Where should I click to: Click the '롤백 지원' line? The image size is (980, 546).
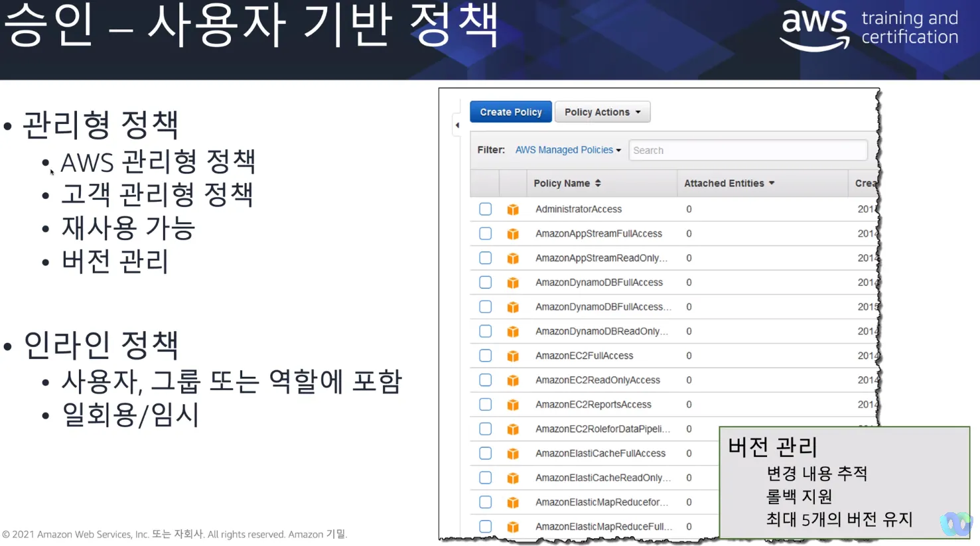pos(800,496)
